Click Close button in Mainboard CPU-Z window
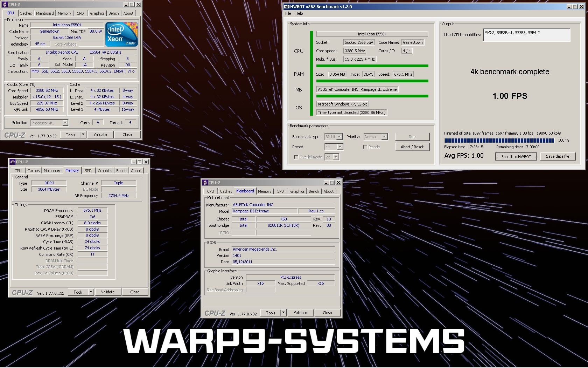Image resolution: width=588 pixels, height=368 pixels. [327, 313]
